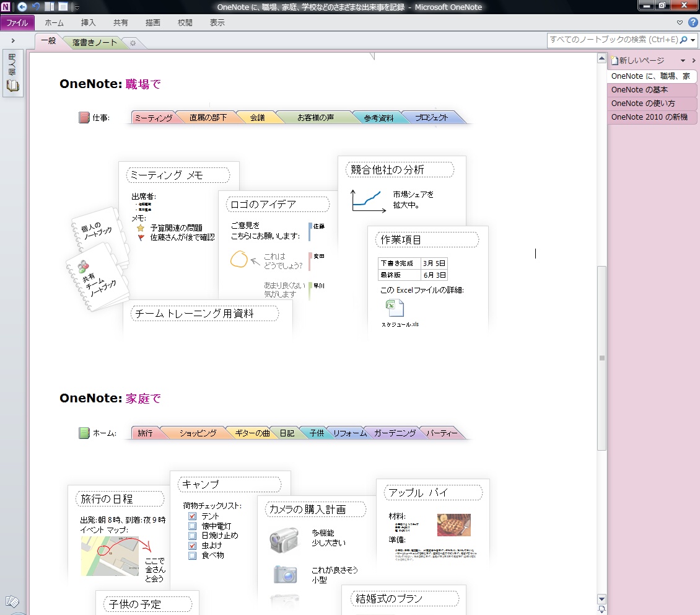Click the video camcorder image
This screenshot has height=615, width=700.
(x=284, y=539)
